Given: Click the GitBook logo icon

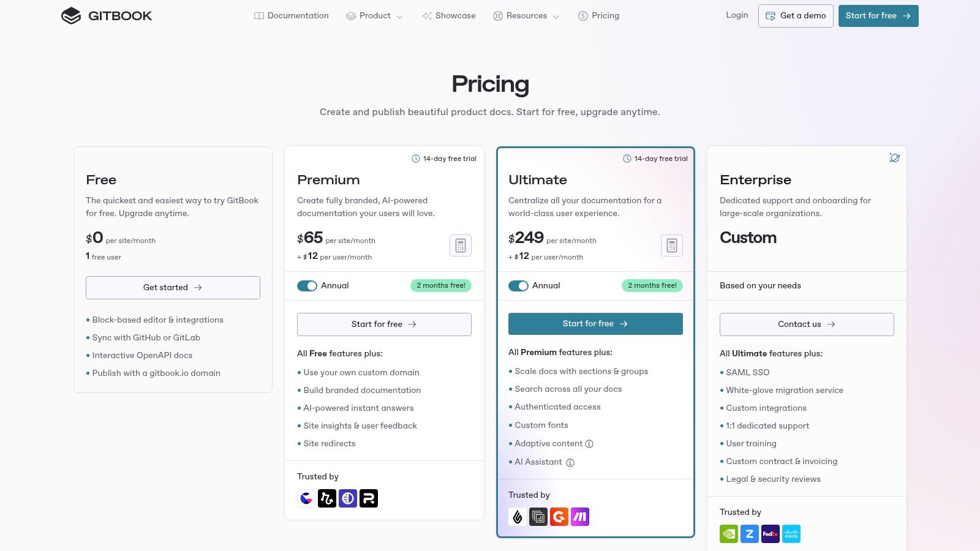Looking at the screenshot, I should point(71,16).
